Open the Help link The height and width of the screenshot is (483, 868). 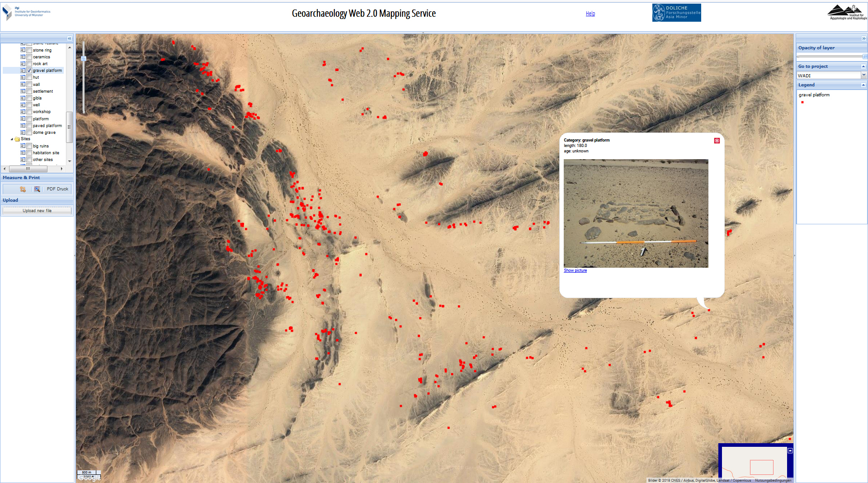[x=590, y=14]
